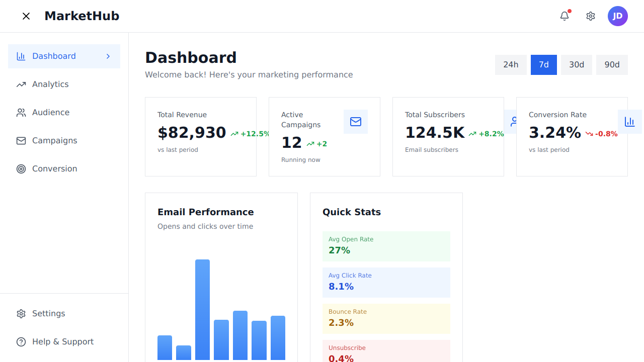The height and width of the screenshot is (362, 644).
Task: Click the envelope icon on Active Campaigns
Action: (356, 122)
